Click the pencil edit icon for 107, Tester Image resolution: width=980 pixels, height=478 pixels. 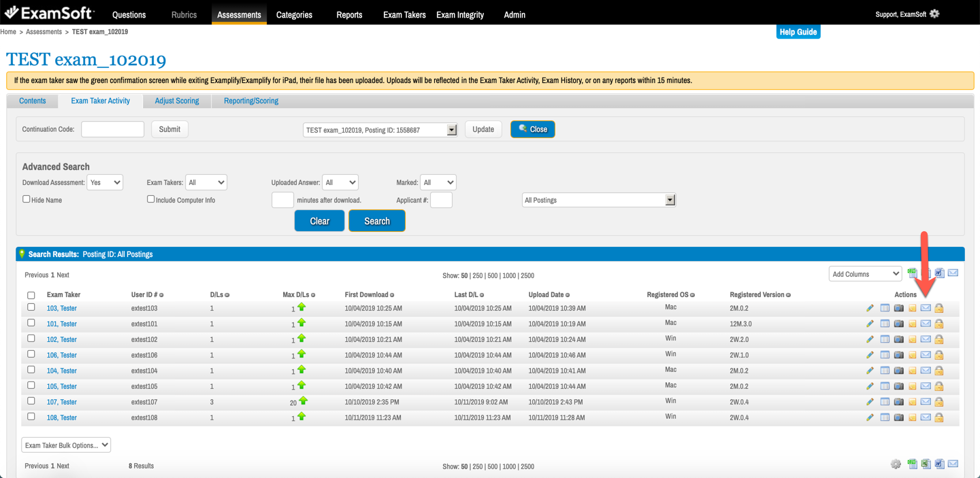870,402
